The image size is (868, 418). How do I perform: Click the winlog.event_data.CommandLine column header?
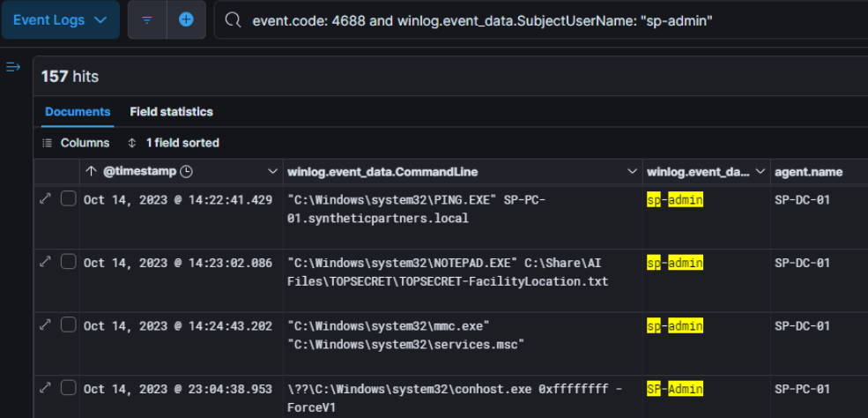382,172
